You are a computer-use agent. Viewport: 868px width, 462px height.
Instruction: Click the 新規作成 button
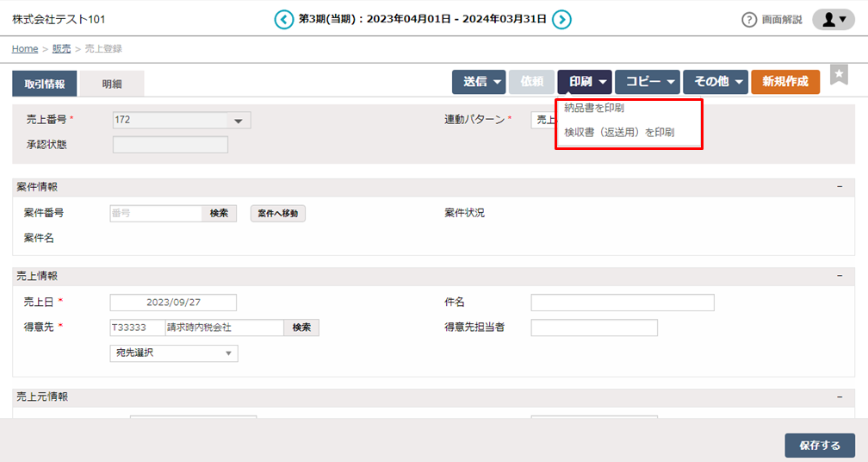tap(784, 82)
